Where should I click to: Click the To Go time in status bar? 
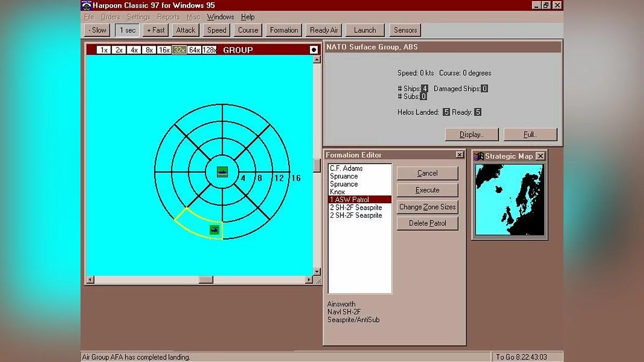coord(521,357)
